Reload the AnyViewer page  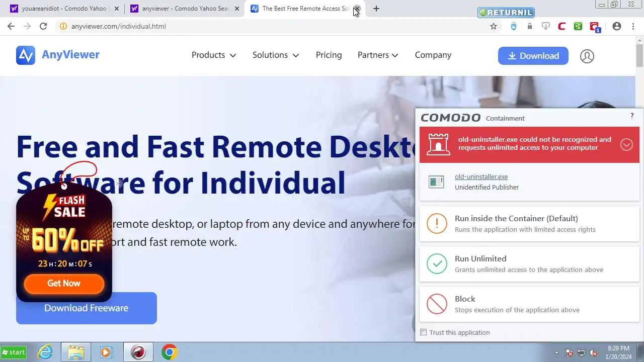pyautogui.click(x=43, y=26)
